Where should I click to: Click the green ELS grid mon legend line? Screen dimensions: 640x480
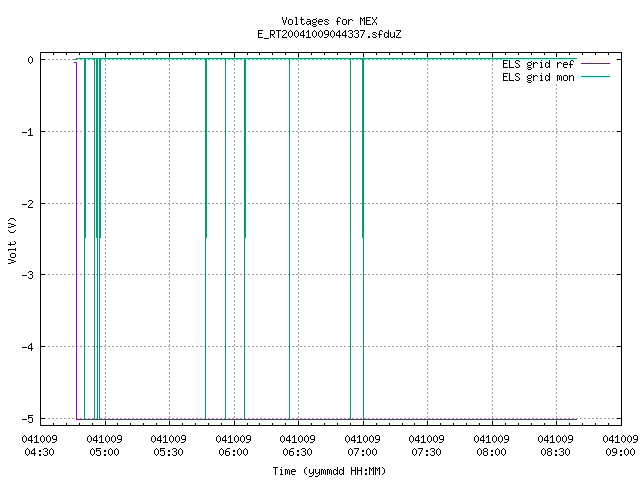click(595, 77)
